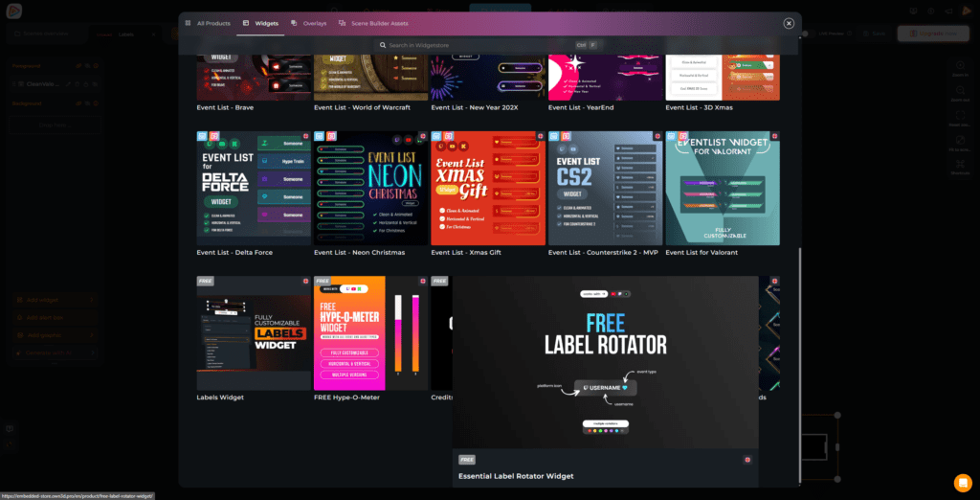The height and width of the screenshot is (500, 980).
Task: Click red badge icon on Neon Christmas thumbnail
Action: [331, 137]
